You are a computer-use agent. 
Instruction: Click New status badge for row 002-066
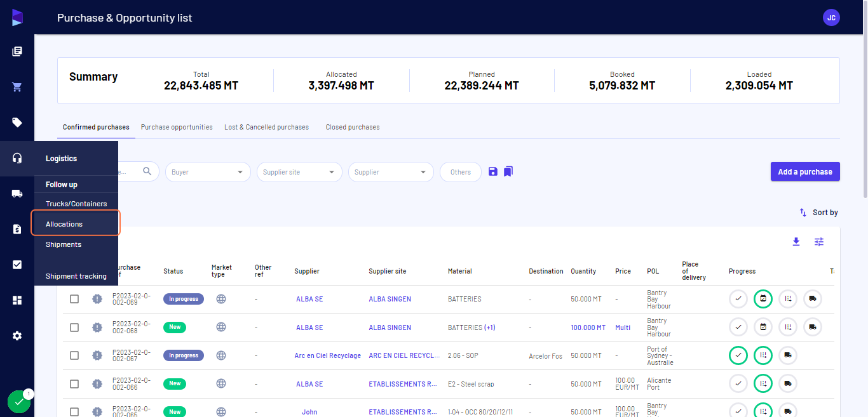tap(175, 383)
